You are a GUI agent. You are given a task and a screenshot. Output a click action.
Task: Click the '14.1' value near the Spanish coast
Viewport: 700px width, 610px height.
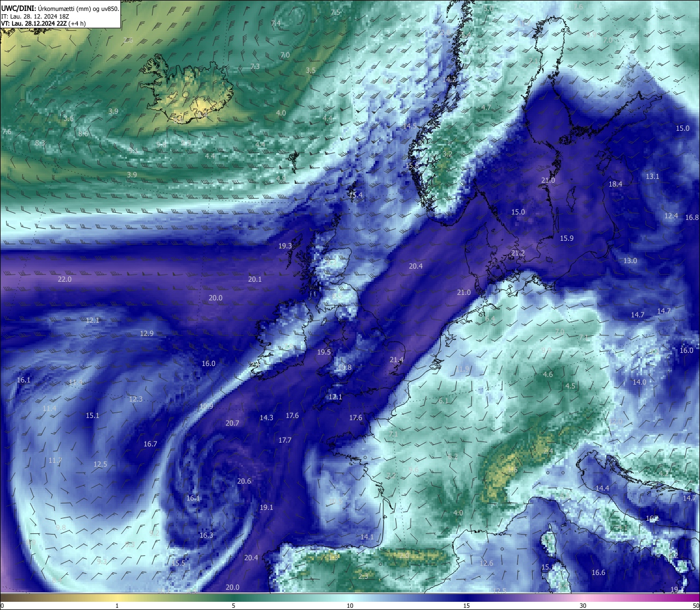pyautogui.click(x=367, y=537)
